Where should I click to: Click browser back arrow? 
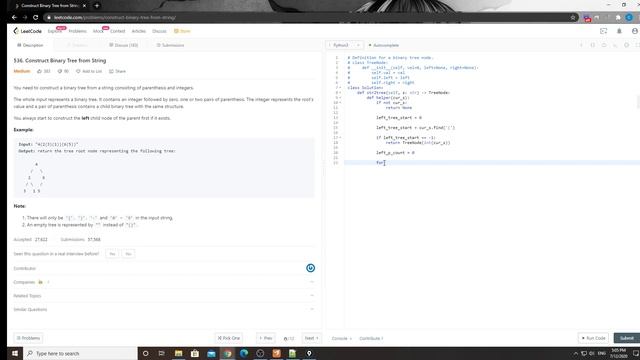pos(14,18)
